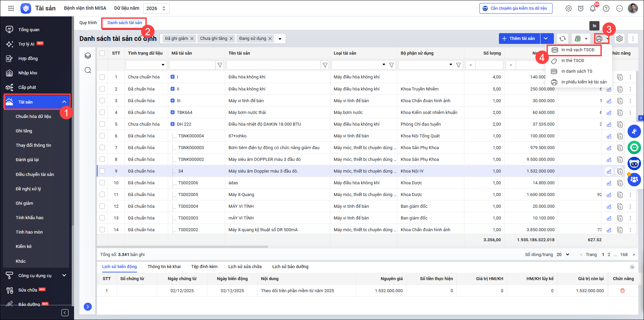
Task: Click the edit icon on row 9
Action: (609, 171)
